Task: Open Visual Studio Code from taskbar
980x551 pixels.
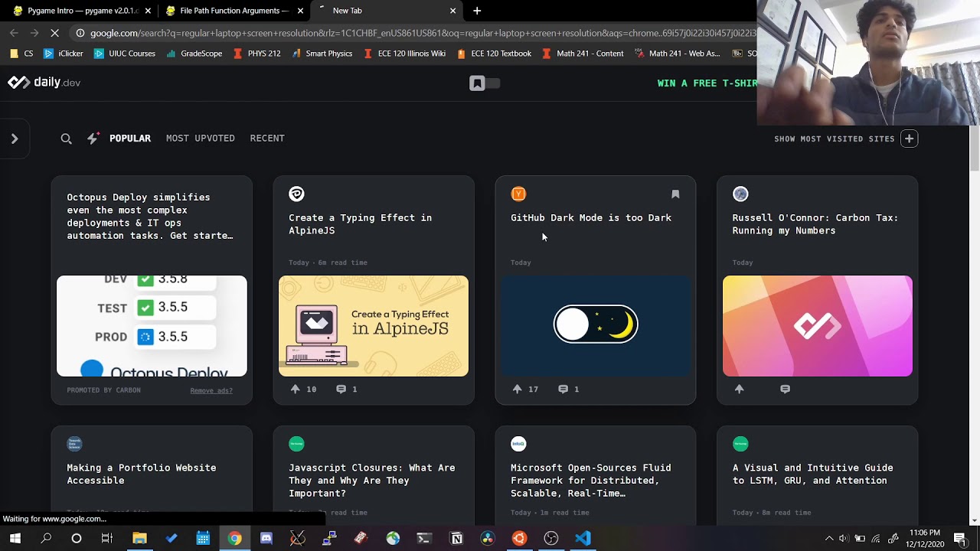Action: pyautogui.click(x=583, y=539)
